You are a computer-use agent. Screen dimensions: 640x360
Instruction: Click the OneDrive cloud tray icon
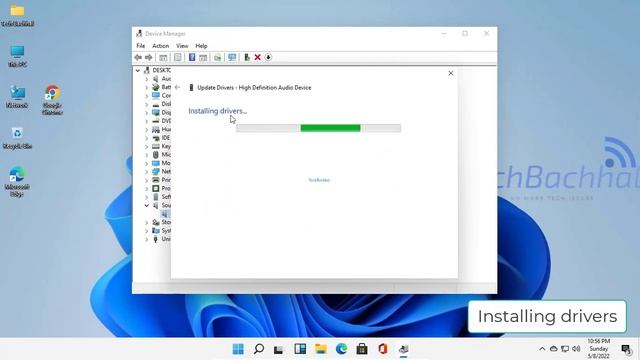point(553,349)
